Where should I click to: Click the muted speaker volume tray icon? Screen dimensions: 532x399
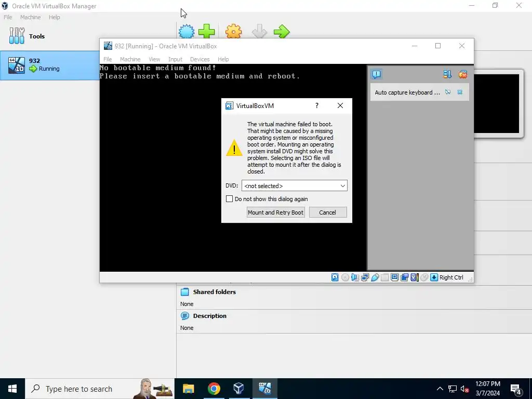click(464, 389)
